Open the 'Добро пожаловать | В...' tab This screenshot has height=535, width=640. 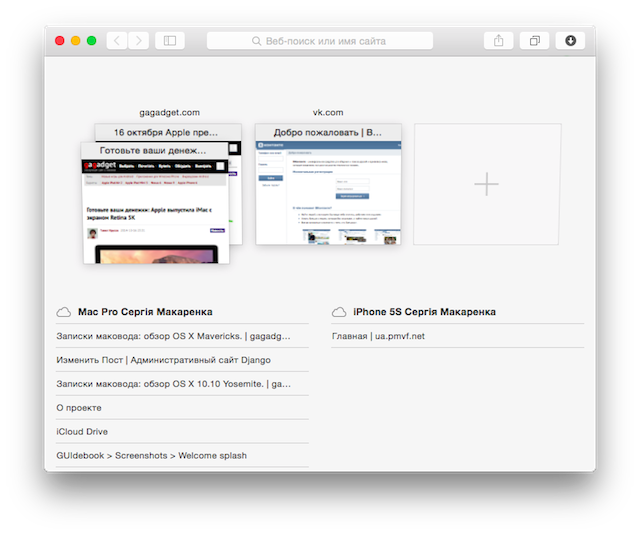pos(328,133)
